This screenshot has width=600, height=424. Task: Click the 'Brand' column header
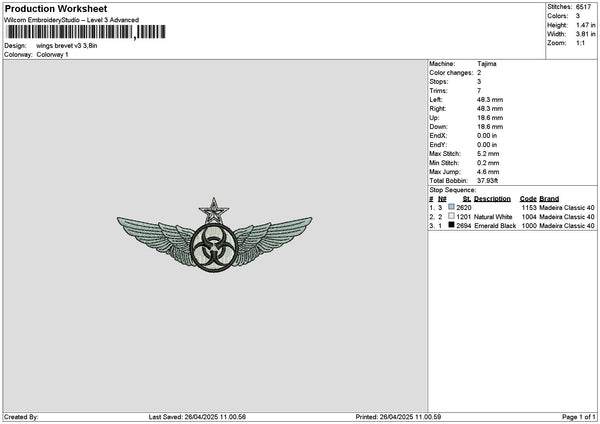pyautogui.click(x=549, y=199)
